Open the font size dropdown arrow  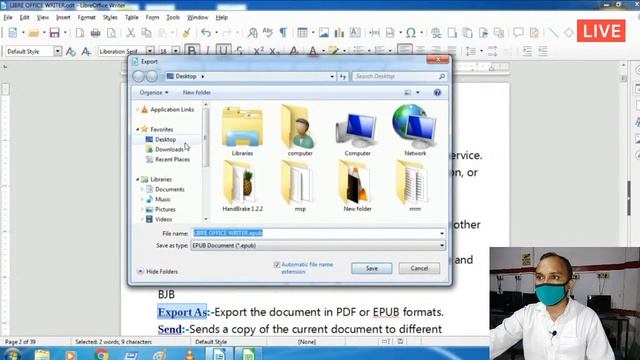tap(176, 51)
